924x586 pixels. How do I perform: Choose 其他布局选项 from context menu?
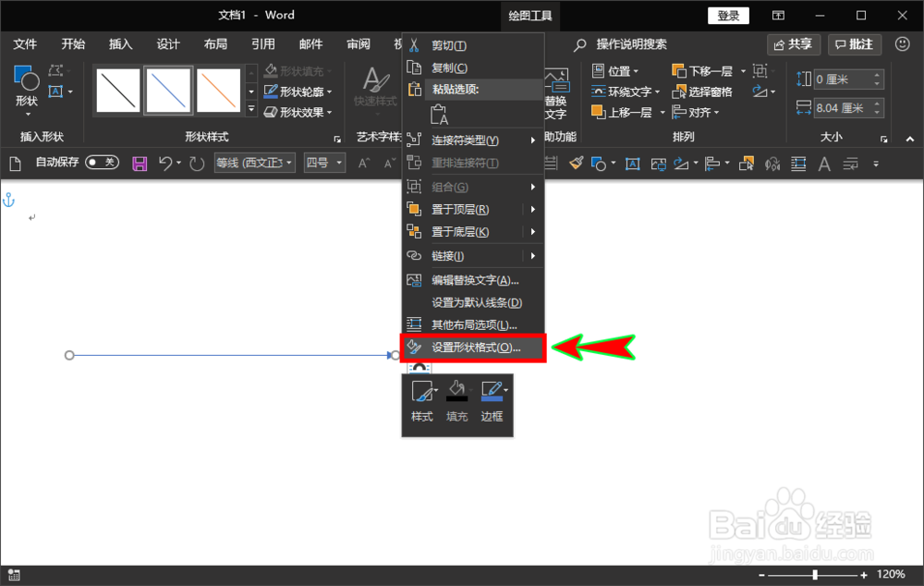click(472, 324)
